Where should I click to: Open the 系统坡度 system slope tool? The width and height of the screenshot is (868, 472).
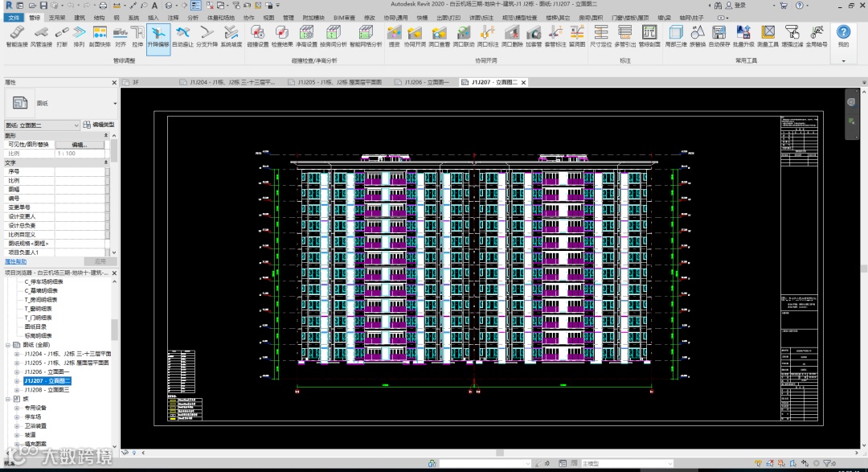pyautogui.click(x=231, y=37)
